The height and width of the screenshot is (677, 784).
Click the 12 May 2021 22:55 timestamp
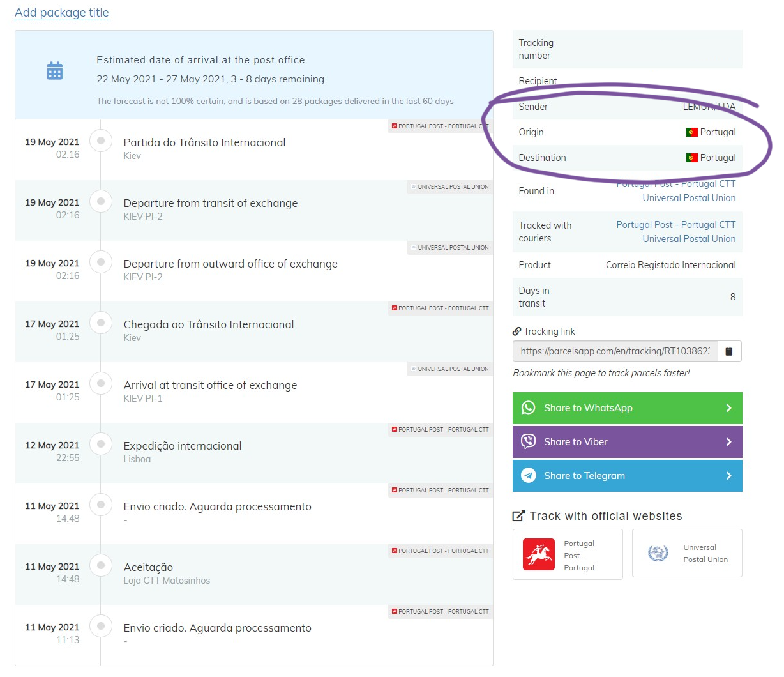52,452
